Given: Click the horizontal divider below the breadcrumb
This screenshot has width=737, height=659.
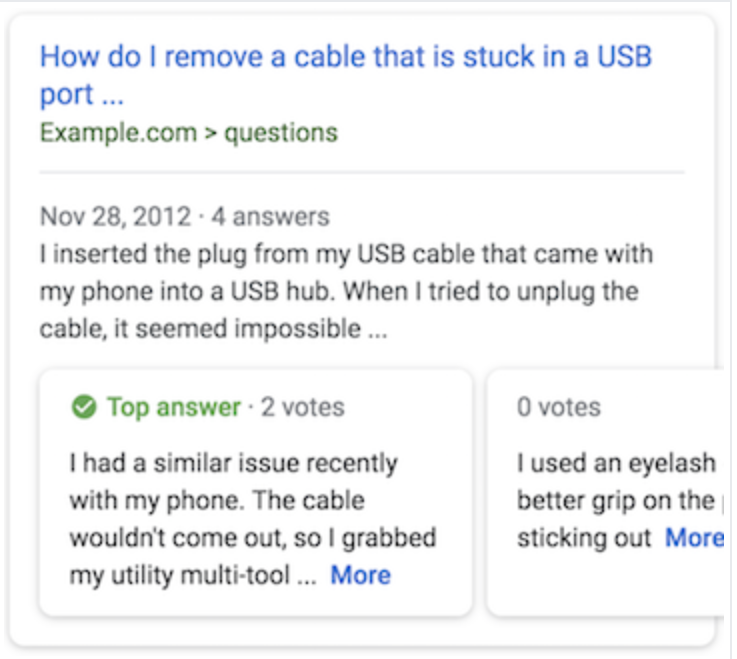Looking at the screenshot, I should click(362, 173).
